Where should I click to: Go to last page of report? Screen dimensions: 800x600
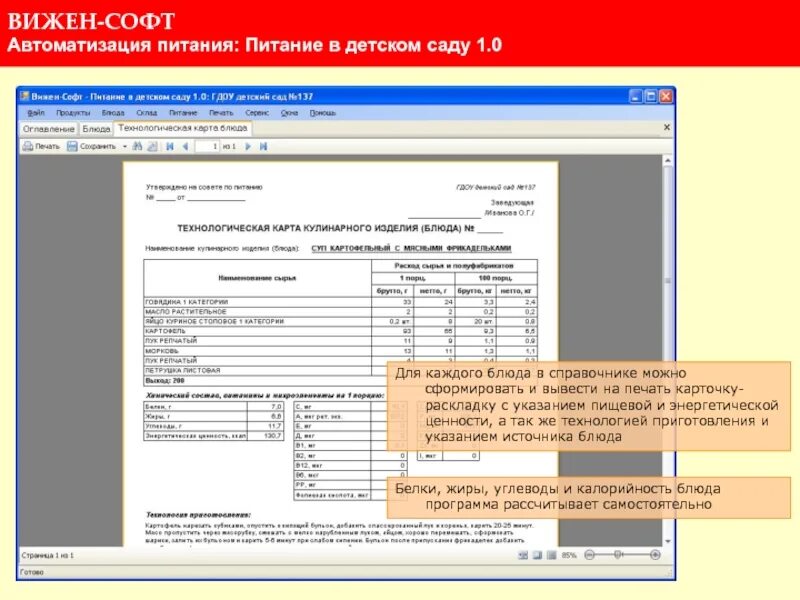click(x=263, y=146)
